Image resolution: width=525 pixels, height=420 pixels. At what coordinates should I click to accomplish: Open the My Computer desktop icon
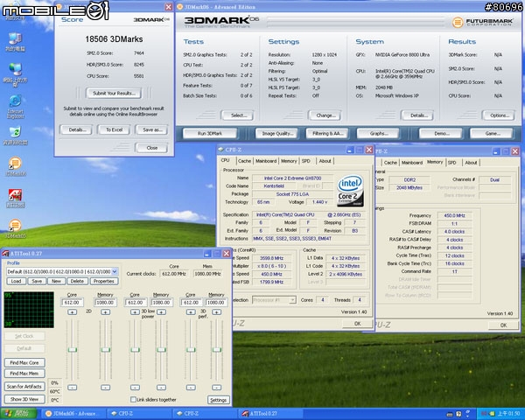(15, 42)
